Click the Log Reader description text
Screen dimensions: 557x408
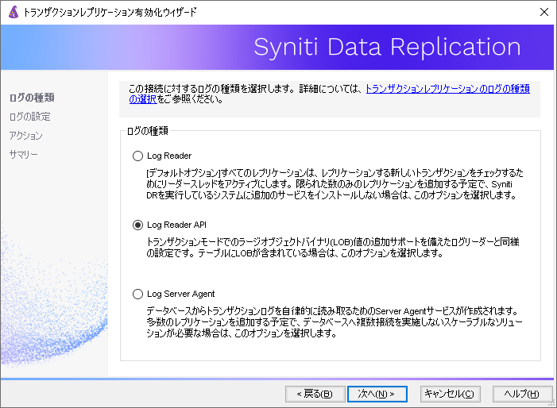[x=335, y=184]
